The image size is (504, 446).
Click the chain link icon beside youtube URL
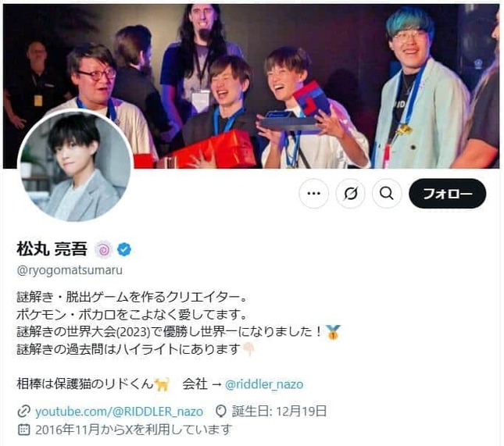(23, 412)
